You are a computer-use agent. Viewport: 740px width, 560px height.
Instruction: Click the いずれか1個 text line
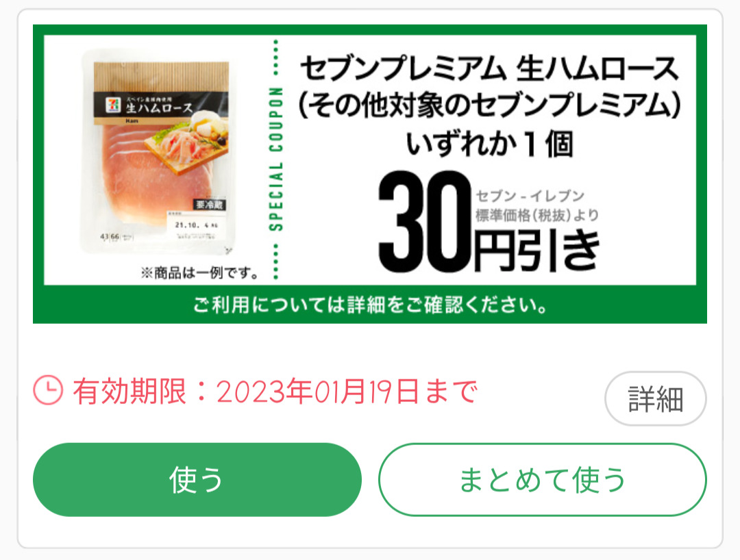pos(489,144)
